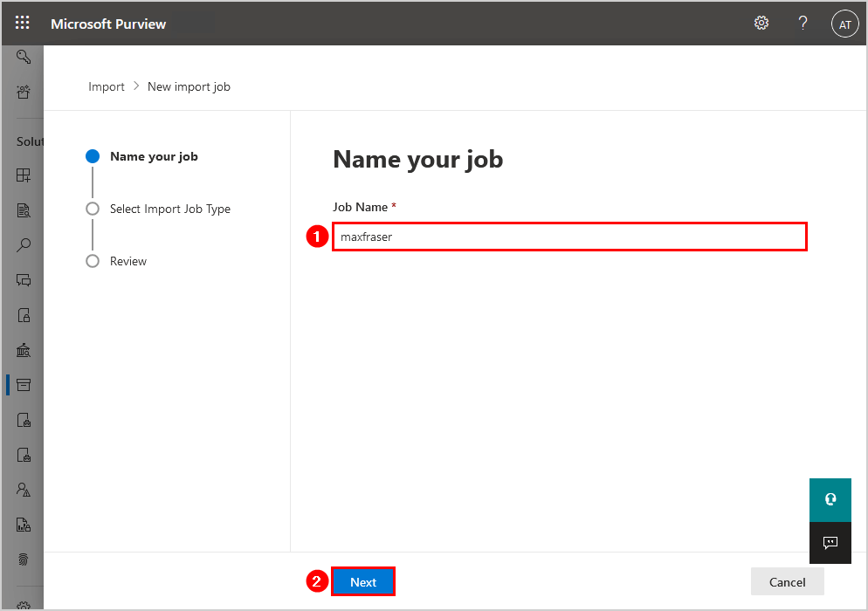
Task: Focus the Job Name input field
Action: click(569, 237)
